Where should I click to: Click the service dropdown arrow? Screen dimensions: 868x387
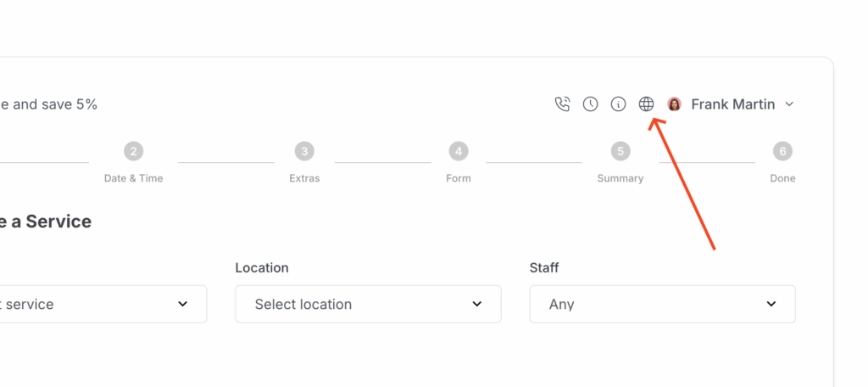(183, 304)
